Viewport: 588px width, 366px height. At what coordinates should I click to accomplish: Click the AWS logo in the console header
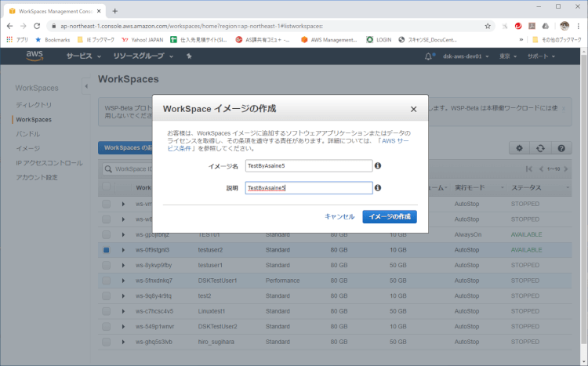34,56
